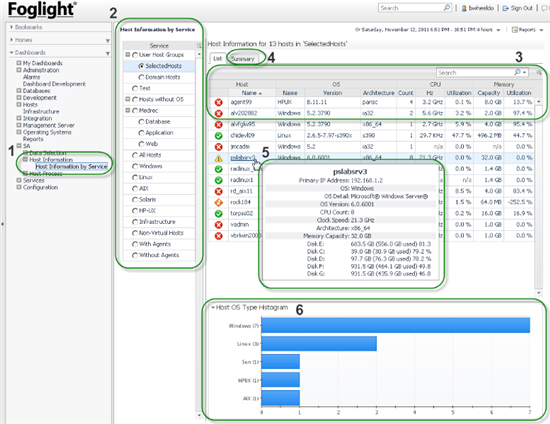
Task: Select the Without Agents radio button
Action: point(135,255)
